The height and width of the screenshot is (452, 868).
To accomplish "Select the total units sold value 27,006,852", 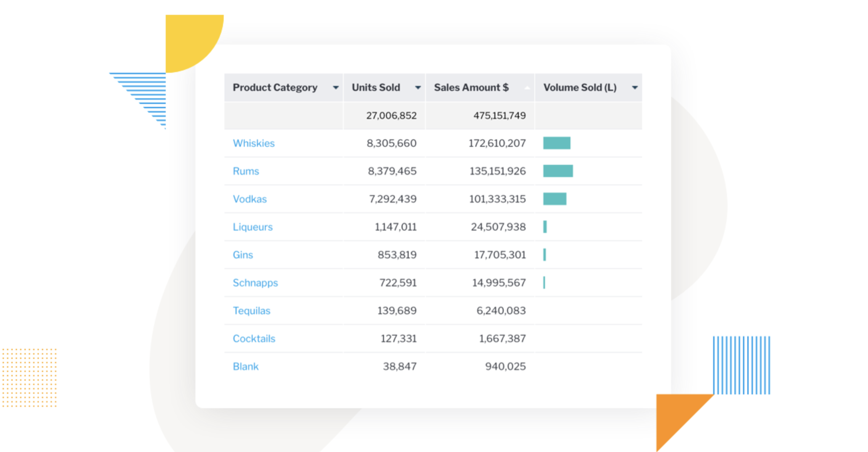I will pyautogui.click(x=392, y=115).
